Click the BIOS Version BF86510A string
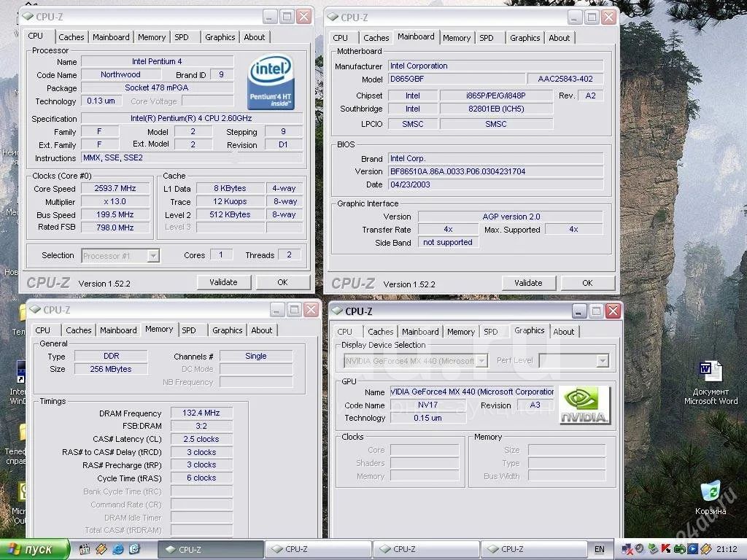747x560 pixels. 495,171
